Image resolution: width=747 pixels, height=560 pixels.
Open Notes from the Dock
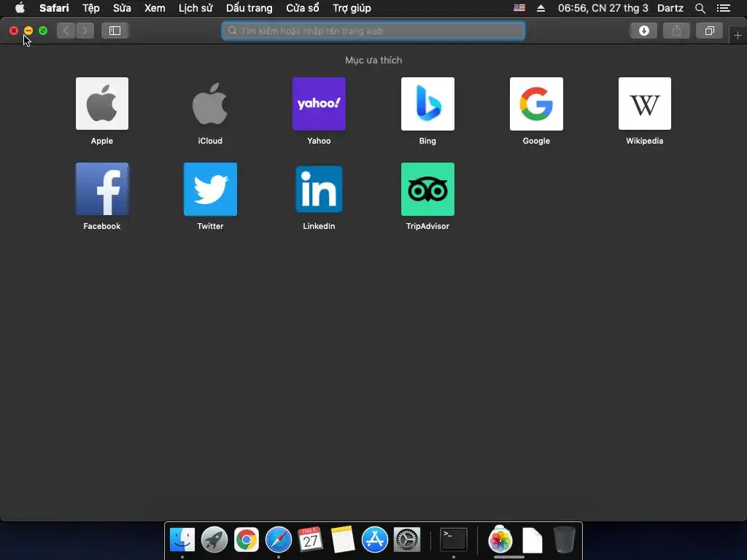coord(343,540)
